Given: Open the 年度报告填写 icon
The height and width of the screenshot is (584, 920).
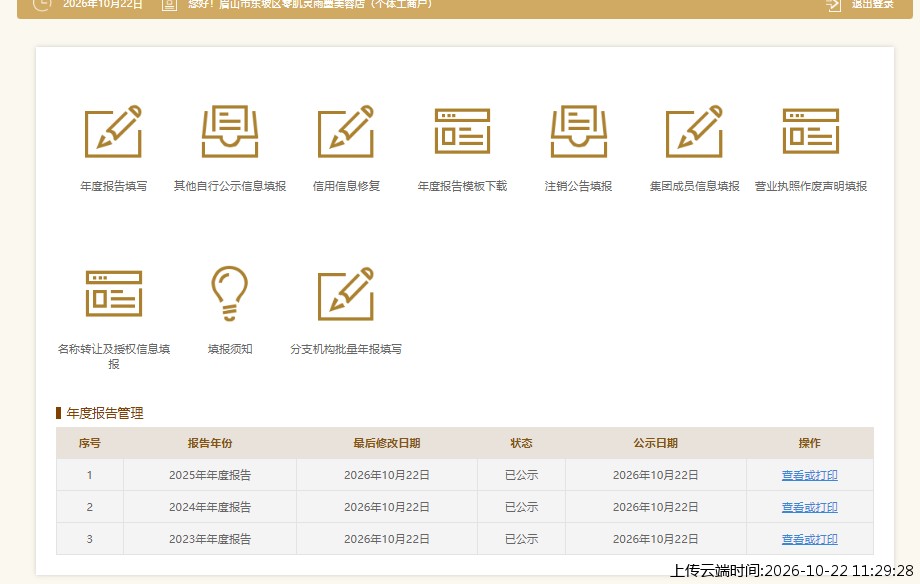Looking at the screenshot, I should point(113,131).
